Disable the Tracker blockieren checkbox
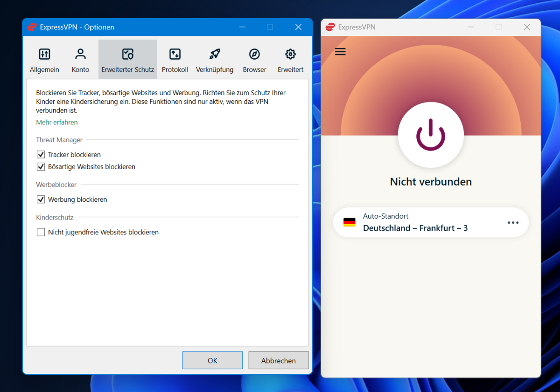 tap(41, 155)
